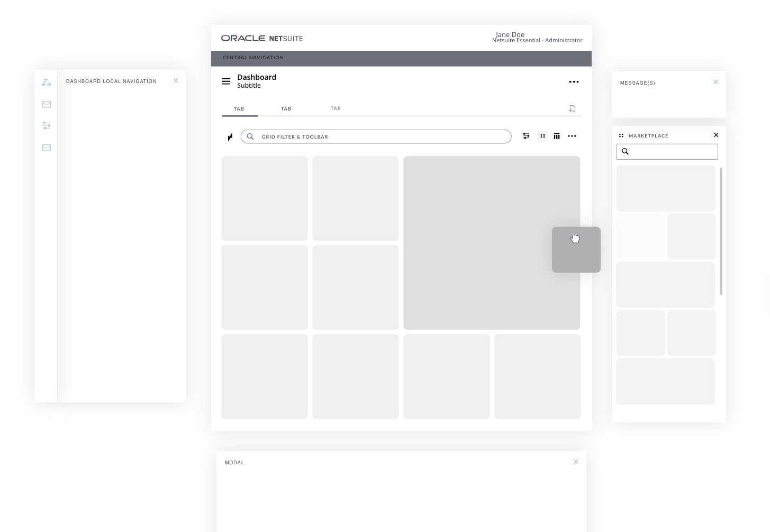Open the filter sliders icon in grid toolbar

[526, 136]
